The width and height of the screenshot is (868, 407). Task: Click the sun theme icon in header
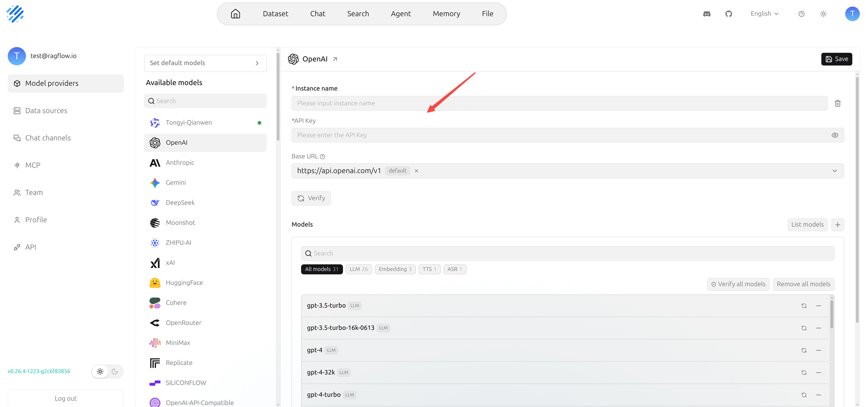click(823, 14)
